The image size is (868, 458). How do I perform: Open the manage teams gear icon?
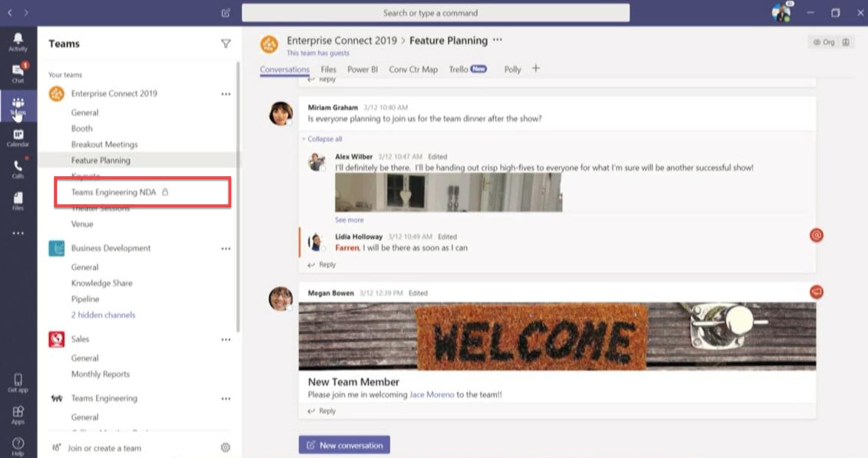225,447
